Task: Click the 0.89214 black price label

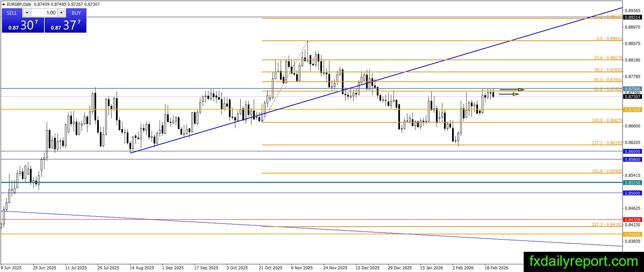Action: tap(632, 17)
